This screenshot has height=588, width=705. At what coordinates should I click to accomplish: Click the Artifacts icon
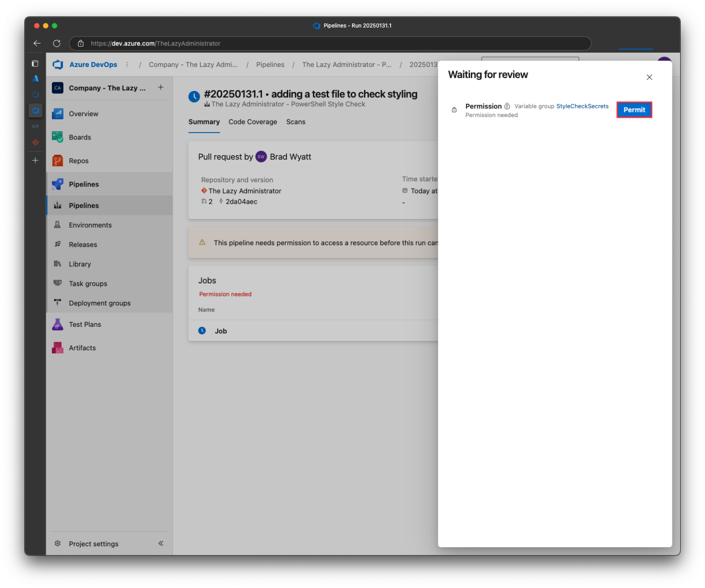[57, 348]
